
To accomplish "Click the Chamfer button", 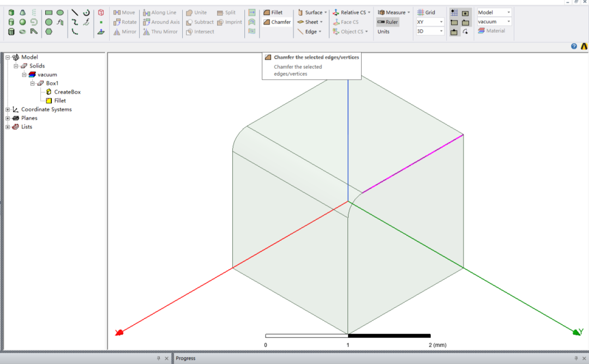I will click(277, 22).
